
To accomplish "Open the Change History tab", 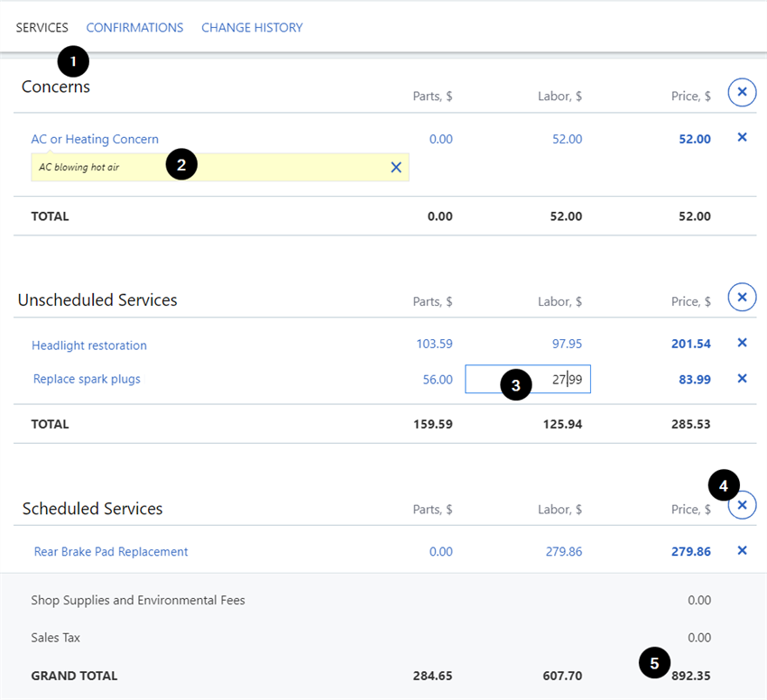I will tap(252, 28).
